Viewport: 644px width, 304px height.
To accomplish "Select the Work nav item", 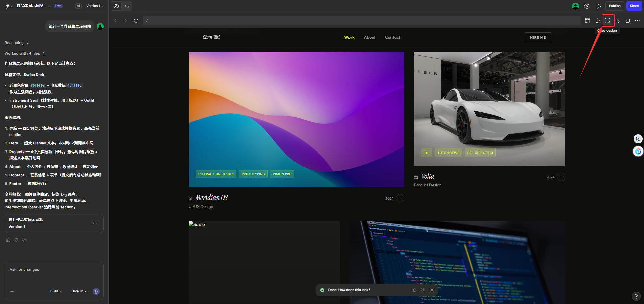I will coord(349,37).
